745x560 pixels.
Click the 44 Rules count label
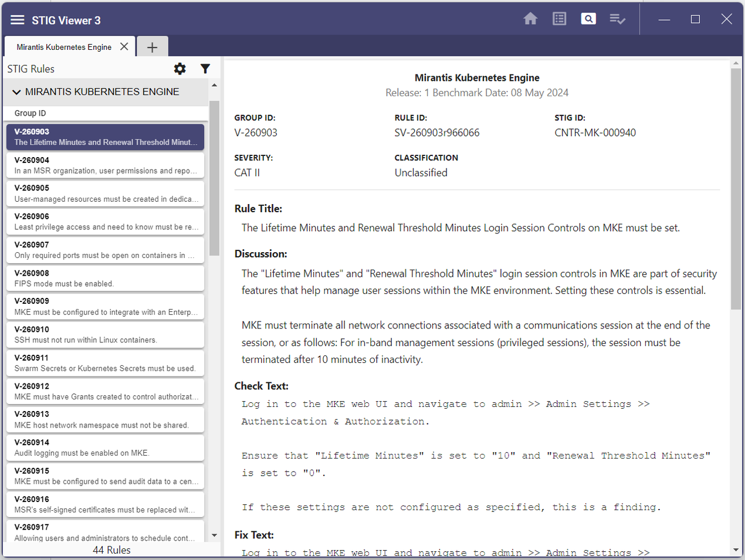111,549
